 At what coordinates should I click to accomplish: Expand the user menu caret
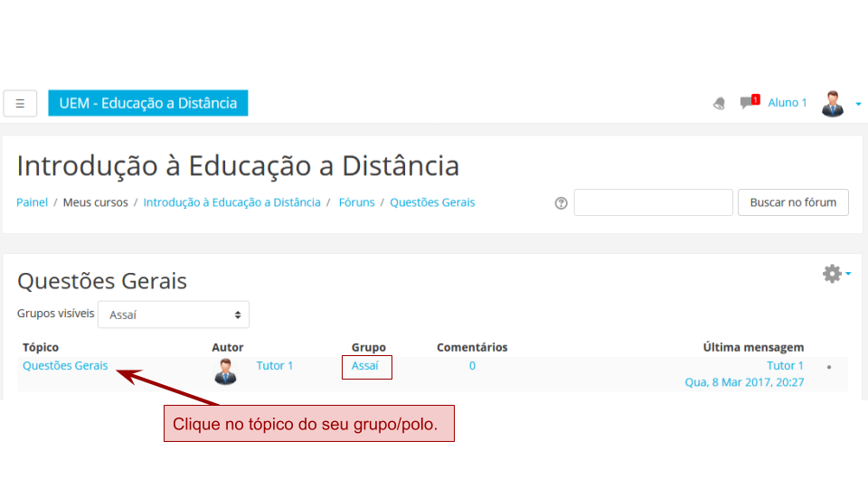[x=858, y=104]
